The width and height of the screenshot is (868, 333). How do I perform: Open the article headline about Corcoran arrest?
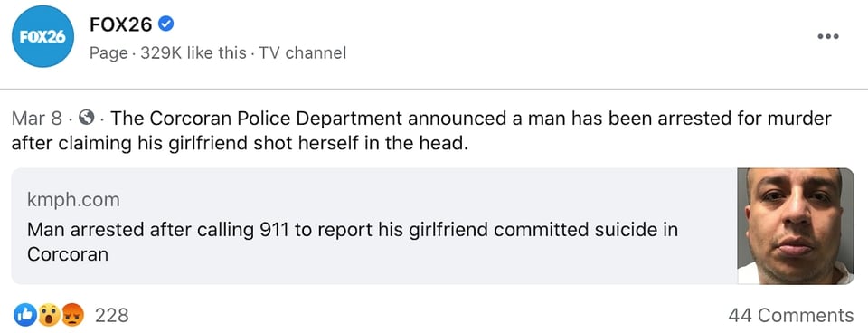coord(352,242)
